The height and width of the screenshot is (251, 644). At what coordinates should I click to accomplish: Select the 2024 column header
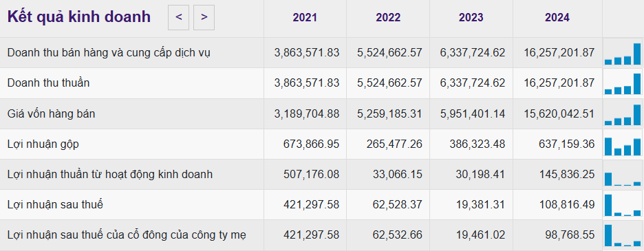[x=557, y=18]
